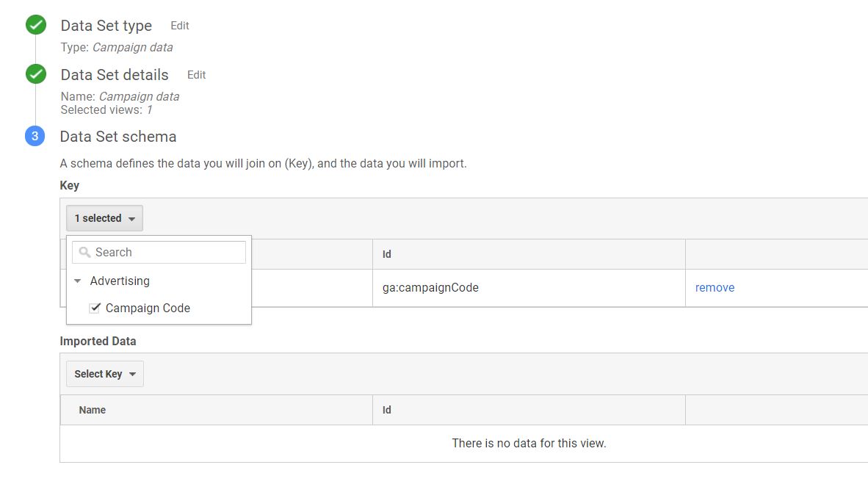Uncheck the Campaign Code checkbox
The height and width of the screenshot is (487, 868).
coord(95,308)
